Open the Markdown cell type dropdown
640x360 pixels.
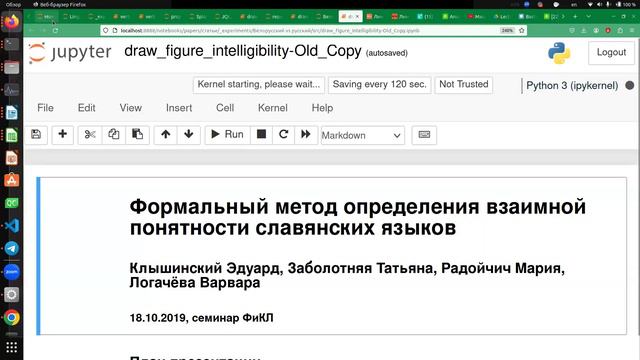(362, 135)
